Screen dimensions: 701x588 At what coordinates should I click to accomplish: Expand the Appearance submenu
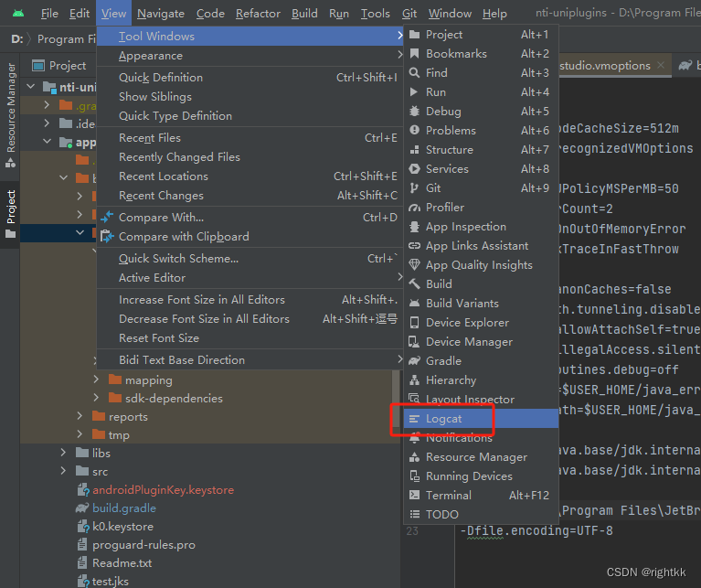pyautogui.click(x=250, y=56)
